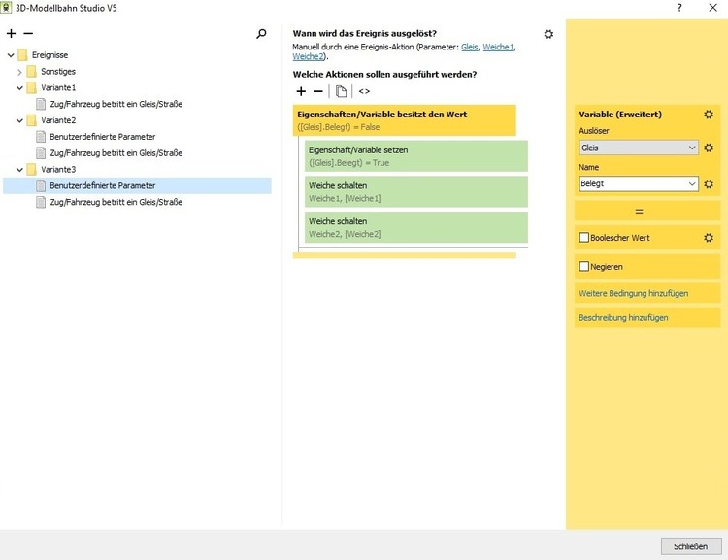Click the document icon of Variante1's Zug/Fahrzeug event
This screenshot has height=560, width=728.
41,104
